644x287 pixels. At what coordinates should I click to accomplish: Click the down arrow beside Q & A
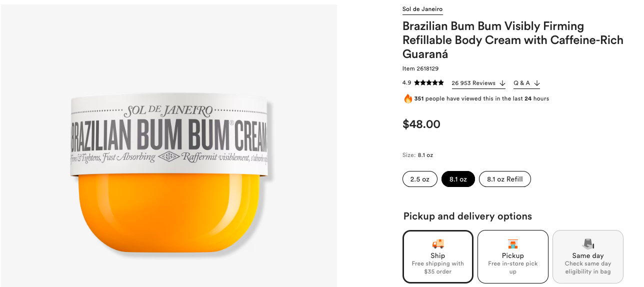(x=537, y=83)
